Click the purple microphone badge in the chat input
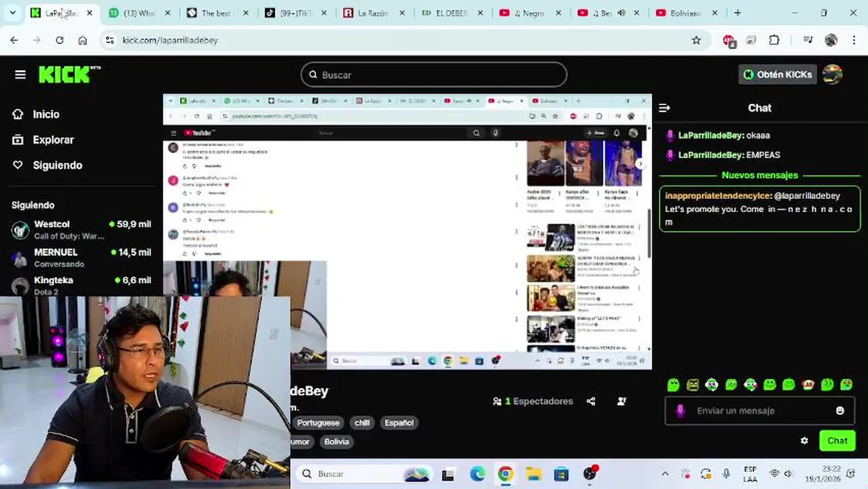This screenshot has height=489, width=868. [x=680, y=411]
